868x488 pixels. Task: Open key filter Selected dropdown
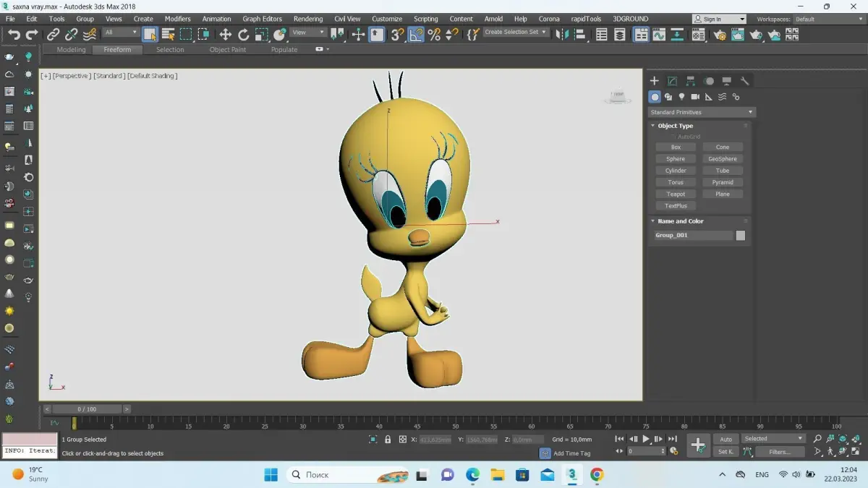pos(773,439)
